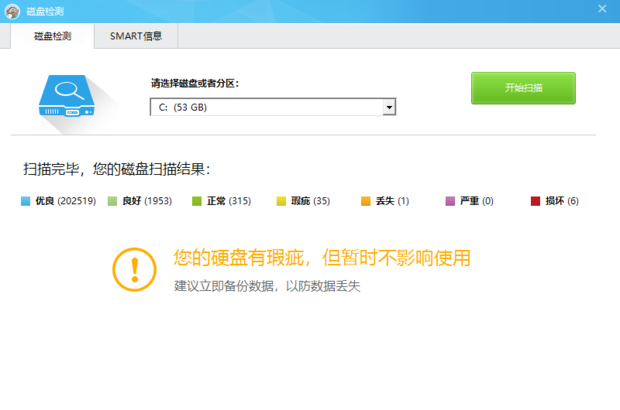
Task: Click the red 损坏 color swatch
Action: click(535, 201)
